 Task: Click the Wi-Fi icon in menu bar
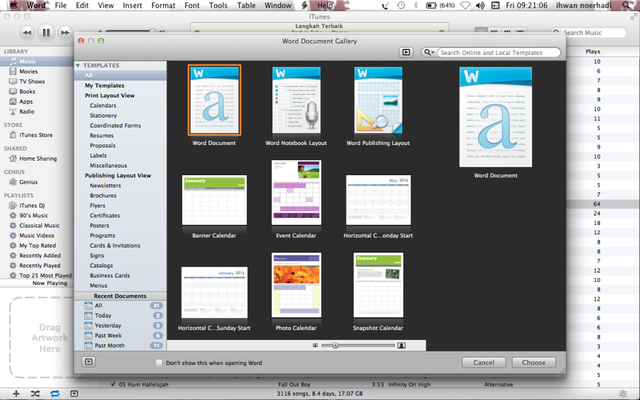pyautogui.click(x=465, y=5)
